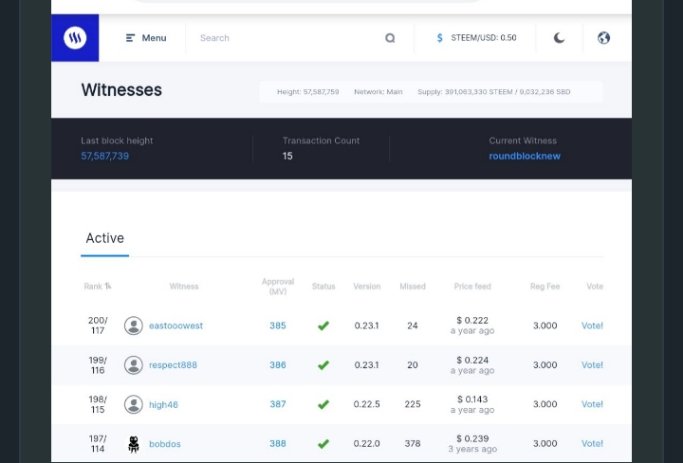This screenshot has width=683, height=463.
Task: Click green status checkmark for eastooowest
Action: pos(323,326)
